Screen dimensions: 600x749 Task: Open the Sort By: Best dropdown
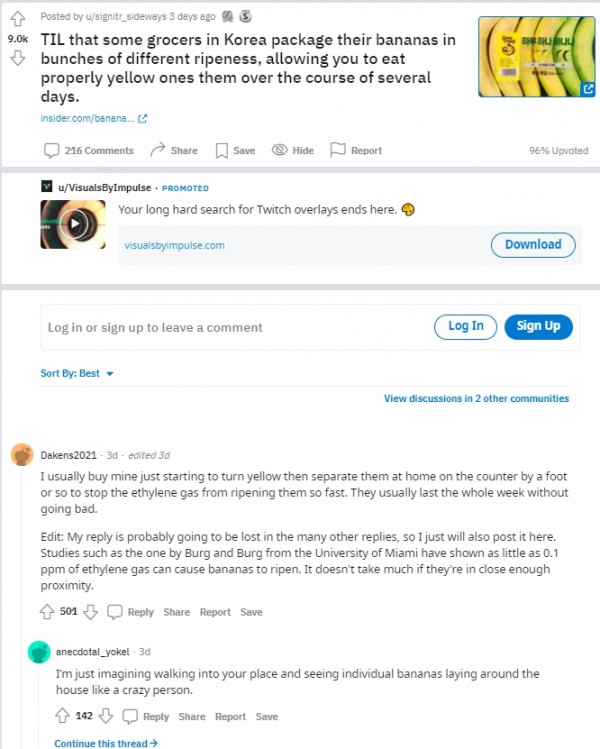click(77, 373)
